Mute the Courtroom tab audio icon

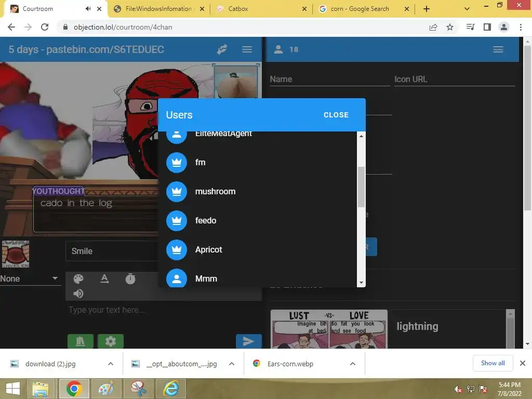click(x=88, y=9)
